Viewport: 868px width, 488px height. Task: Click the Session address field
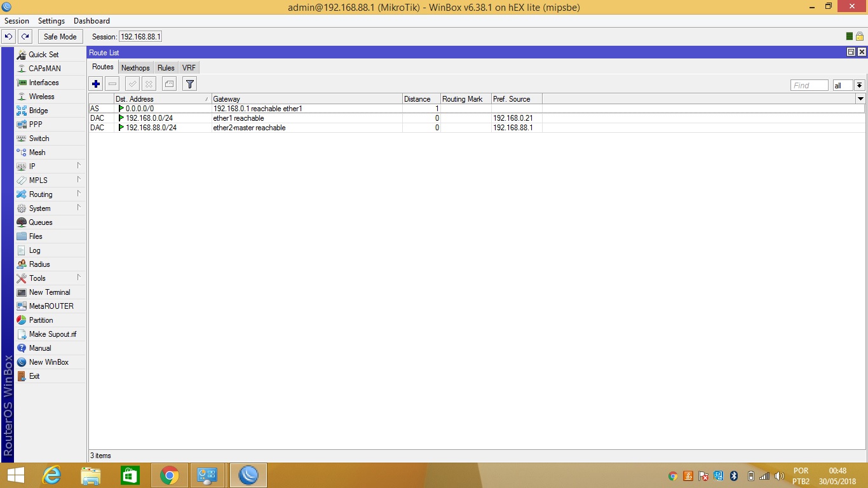pyautogui.click(x=140, y=37)
